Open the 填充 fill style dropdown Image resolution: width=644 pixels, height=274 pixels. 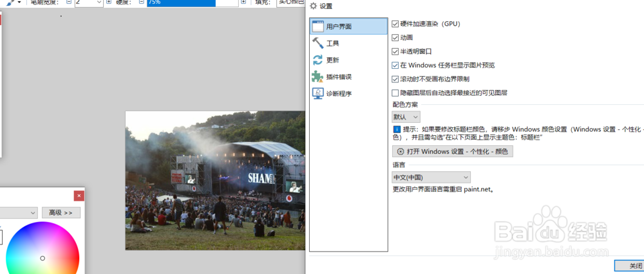(291, 3)
